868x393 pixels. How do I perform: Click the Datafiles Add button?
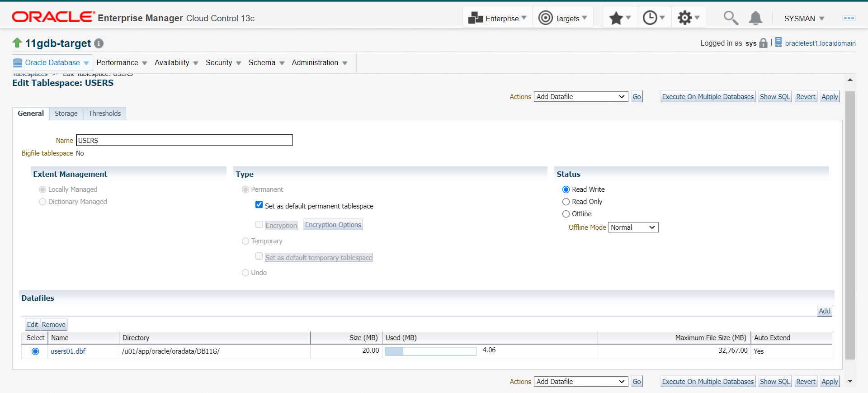[825, 311]
